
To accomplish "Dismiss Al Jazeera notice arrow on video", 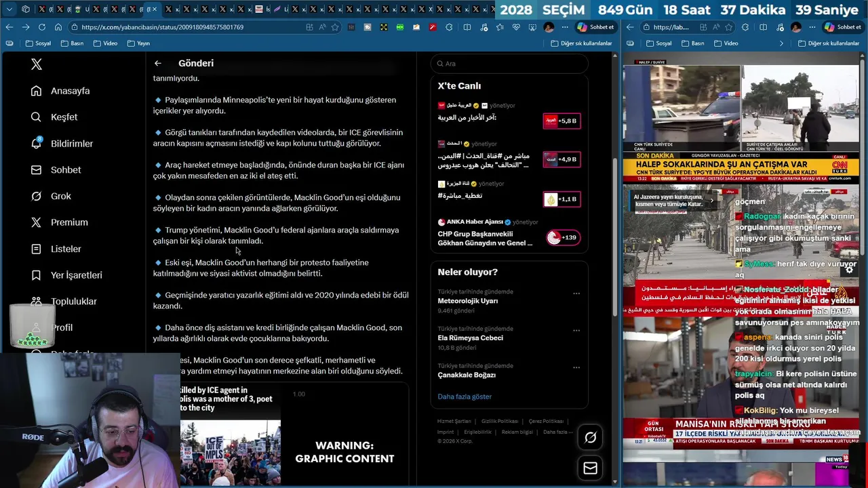I will (x=711, y=201).
